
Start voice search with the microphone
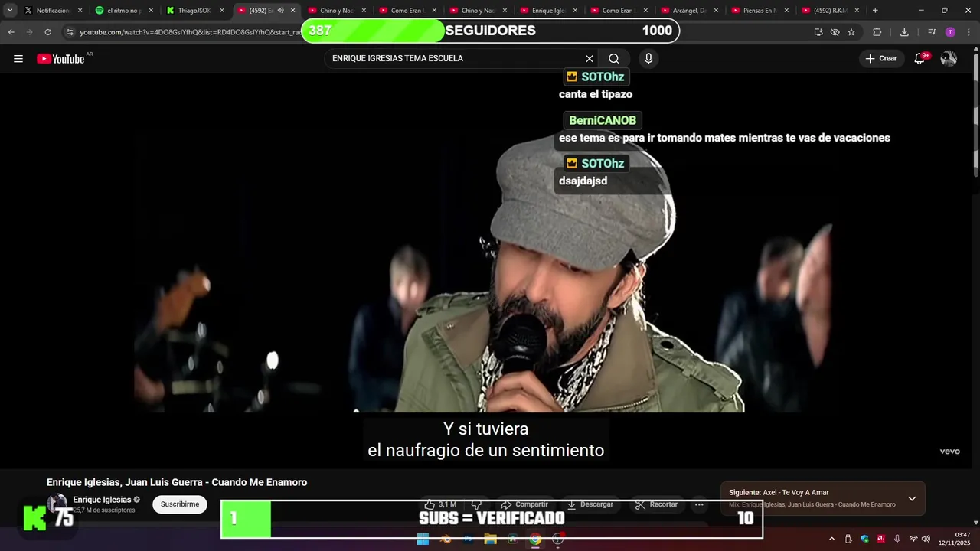pos(648,59)
